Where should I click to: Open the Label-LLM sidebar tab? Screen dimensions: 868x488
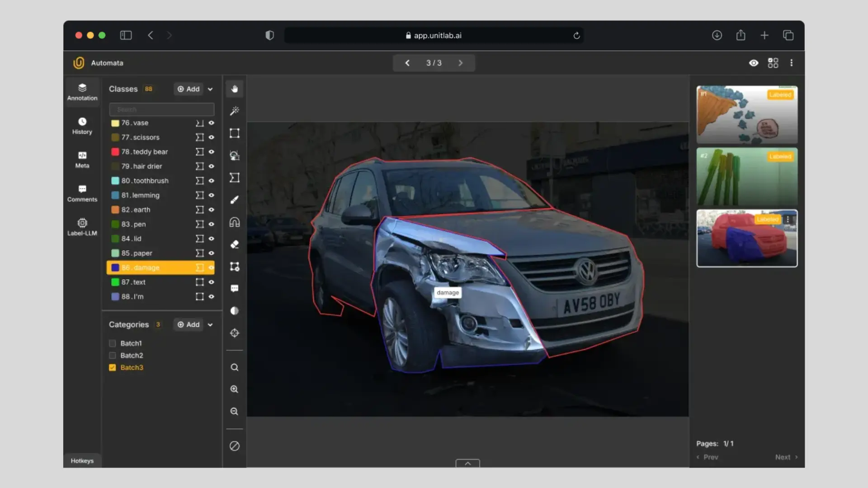[x=82, y=227]
